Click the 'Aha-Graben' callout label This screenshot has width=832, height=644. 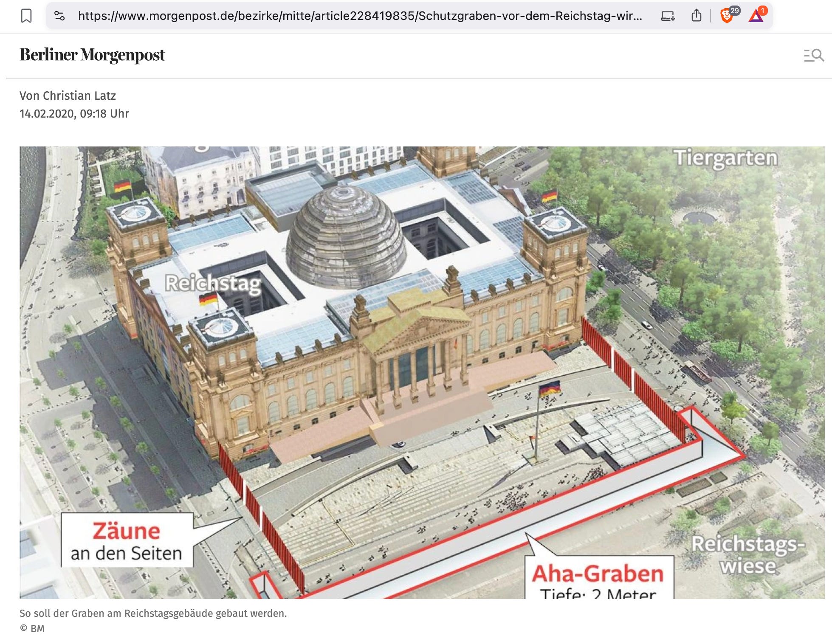pos(598,574)
